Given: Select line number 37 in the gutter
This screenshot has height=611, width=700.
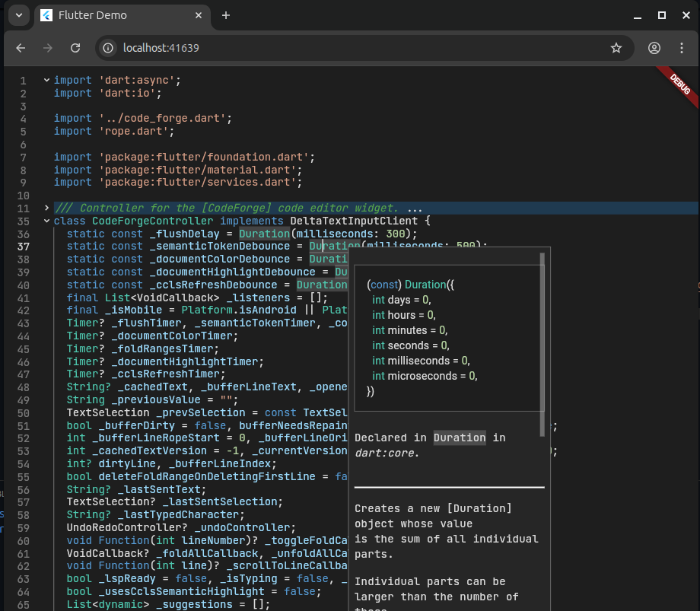Looking at the screenshot, I should coord(22,246).
